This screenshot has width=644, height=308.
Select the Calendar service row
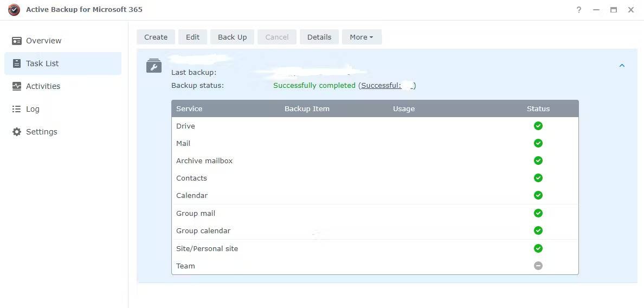[x=375, y=195]
